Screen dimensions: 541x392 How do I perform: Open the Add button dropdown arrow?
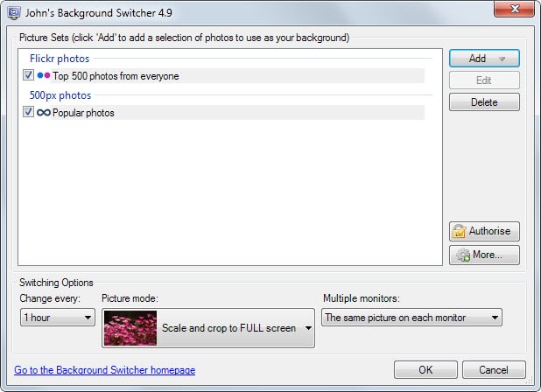point(502,59)
